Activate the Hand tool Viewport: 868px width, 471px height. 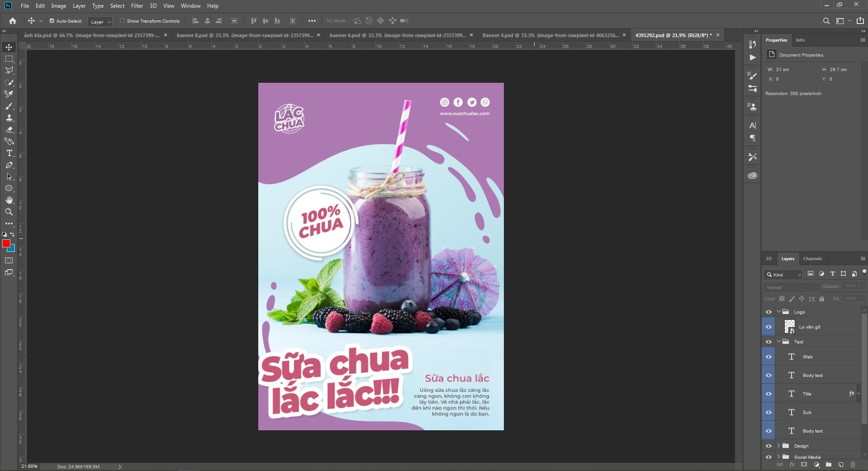tap(9, 200)
